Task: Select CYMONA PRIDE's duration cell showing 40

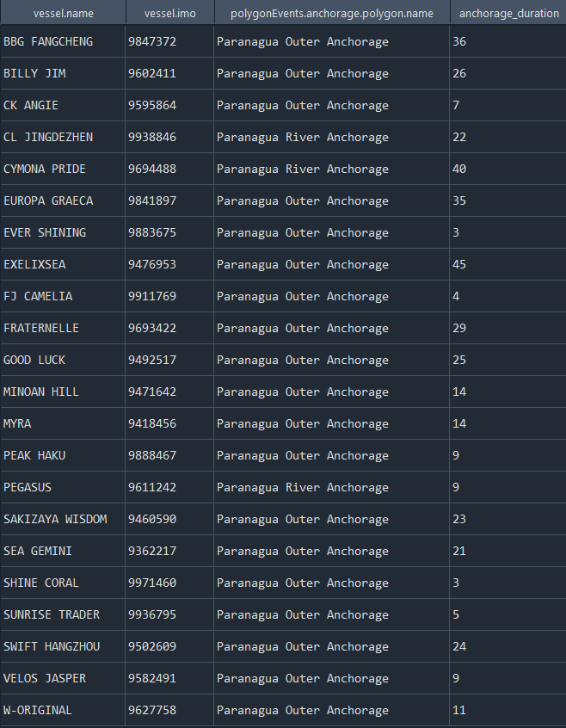Action: [459, 170]
